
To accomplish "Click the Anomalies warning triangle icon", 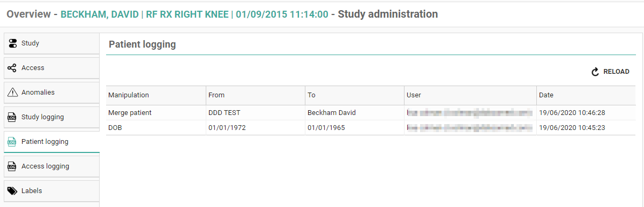I will (x=12, y=93).
